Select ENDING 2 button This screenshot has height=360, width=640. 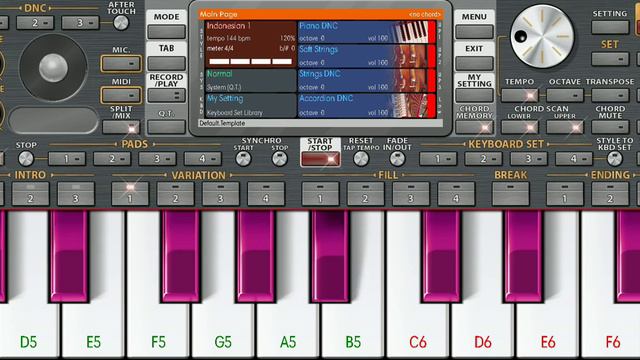[610, 193]
